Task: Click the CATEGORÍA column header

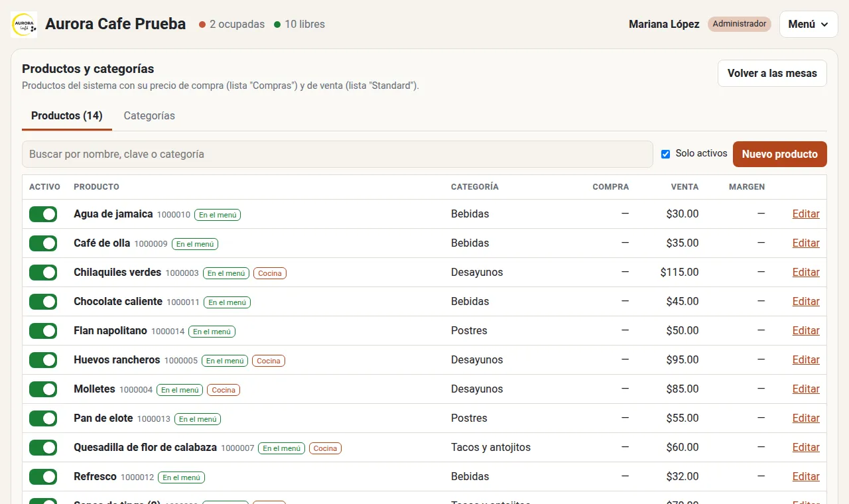Action: coord(475,187)
